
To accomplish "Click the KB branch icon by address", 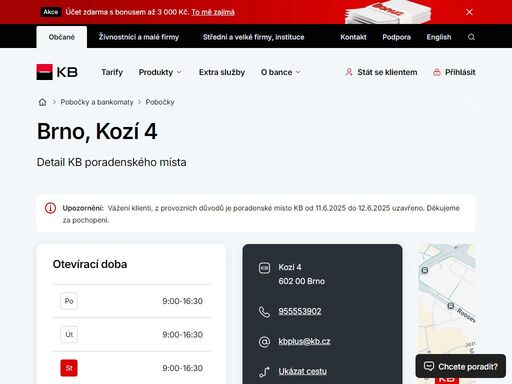I will 264,268.
